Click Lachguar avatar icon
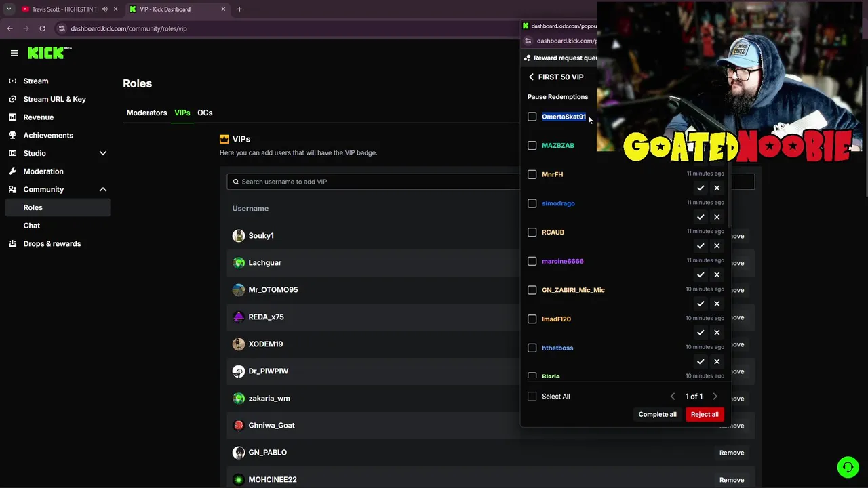The image size is (868, 488). pyautogui.click(x=239, y=263)
